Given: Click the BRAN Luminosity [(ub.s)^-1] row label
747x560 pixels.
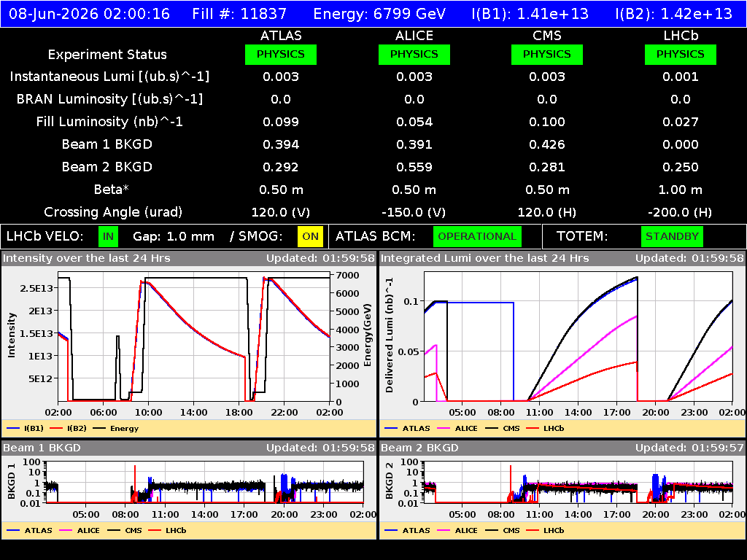Looking at the screenshot, I should tap(109, 99).
